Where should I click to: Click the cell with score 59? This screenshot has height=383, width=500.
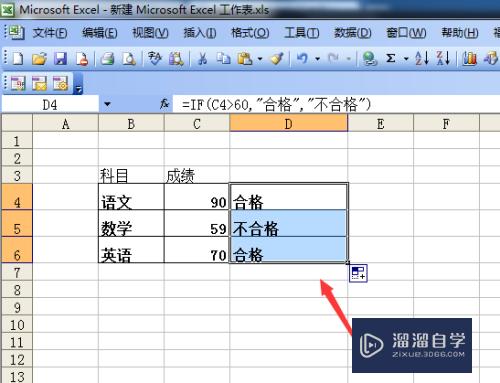coord(197,223)
